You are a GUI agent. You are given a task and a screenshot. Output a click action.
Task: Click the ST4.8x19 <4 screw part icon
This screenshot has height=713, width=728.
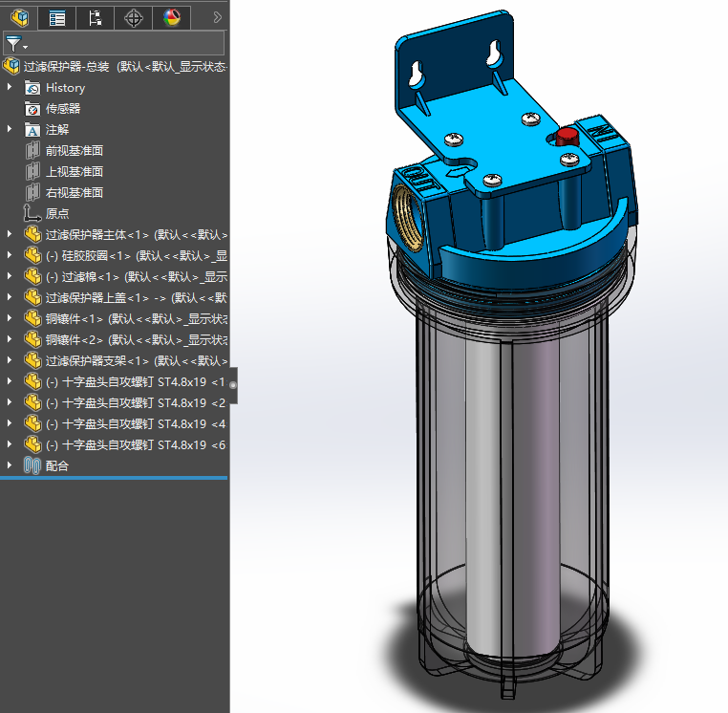32,423
